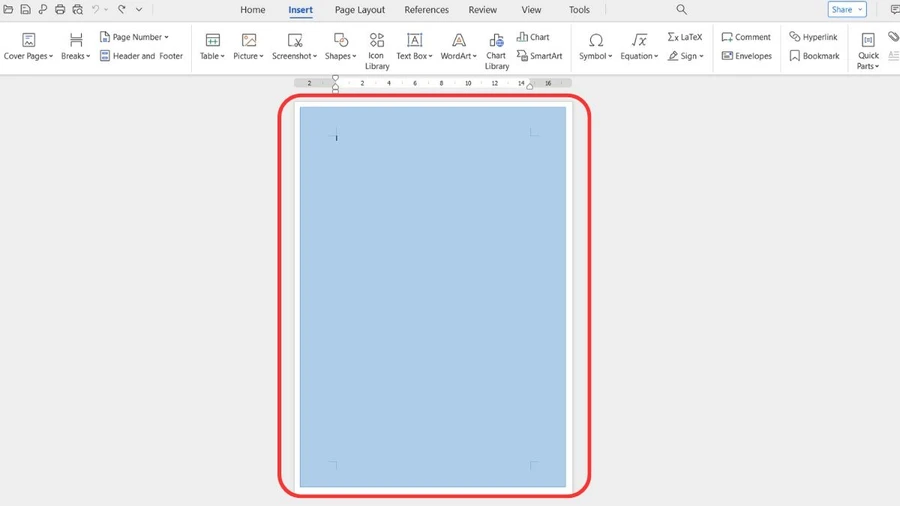900x506 pixels.
Task: Click the Undo arrow icon
Action: [96, 9]
